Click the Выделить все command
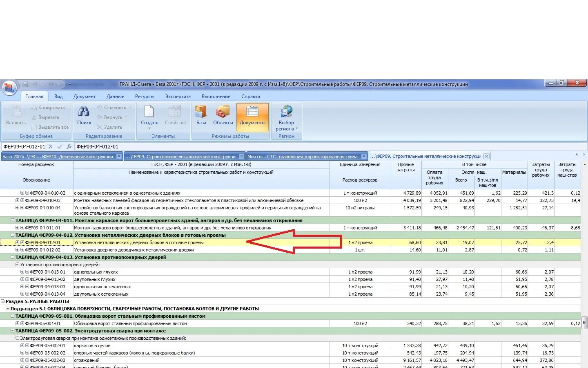Viewport: 588px width, 368px height. pyautogui.click(x=50, y=127)
